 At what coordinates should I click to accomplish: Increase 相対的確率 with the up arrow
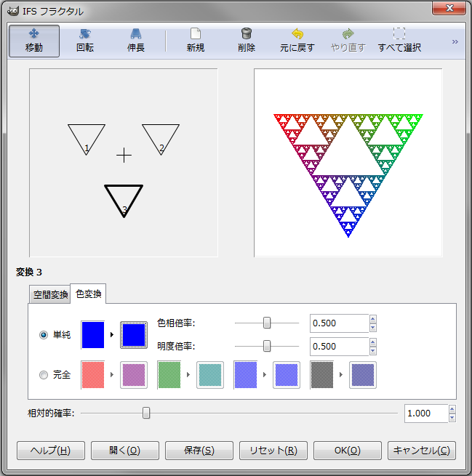(452, 409)
